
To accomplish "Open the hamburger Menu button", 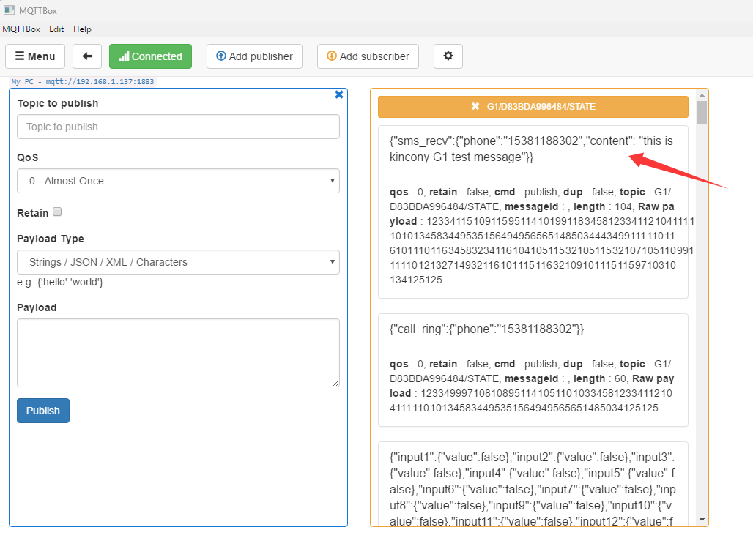I will (35, 56).
